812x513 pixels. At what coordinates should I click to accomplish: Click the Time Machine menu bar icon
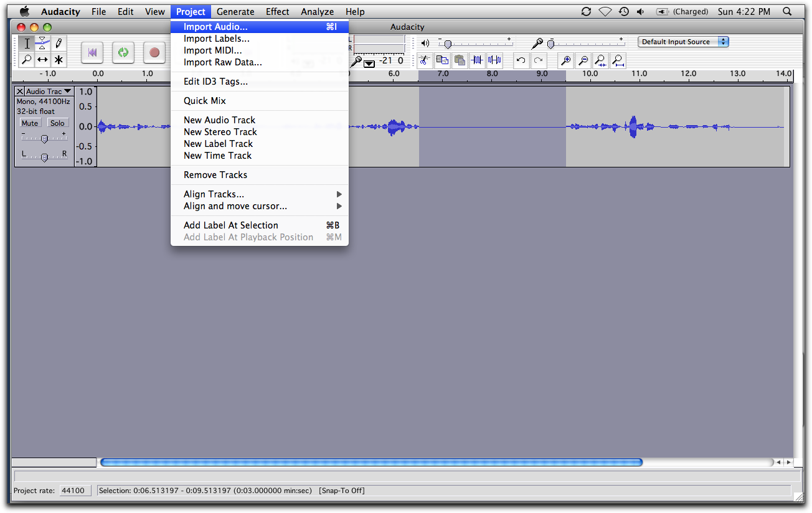[x=623, y=12]
